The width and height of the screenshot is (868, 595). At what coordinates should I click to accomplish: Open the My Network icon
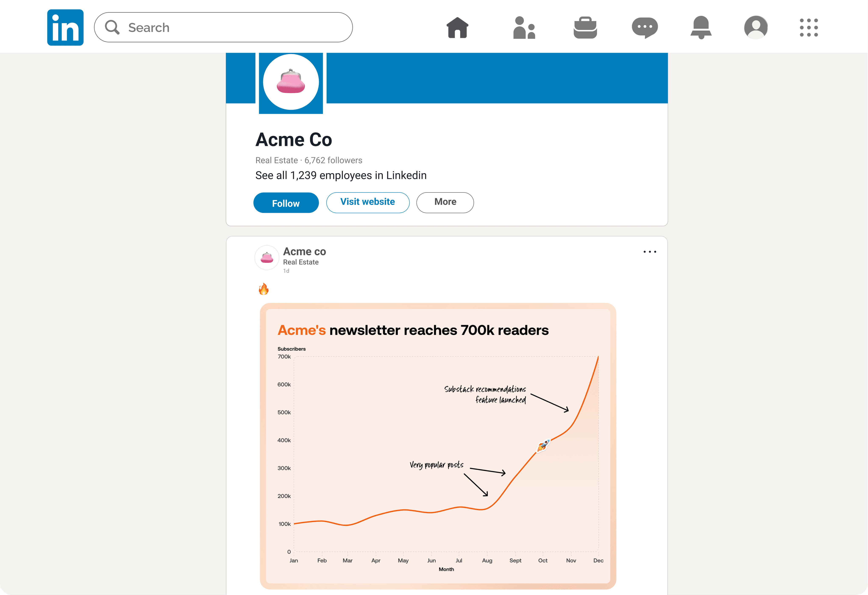pos(524,27)
